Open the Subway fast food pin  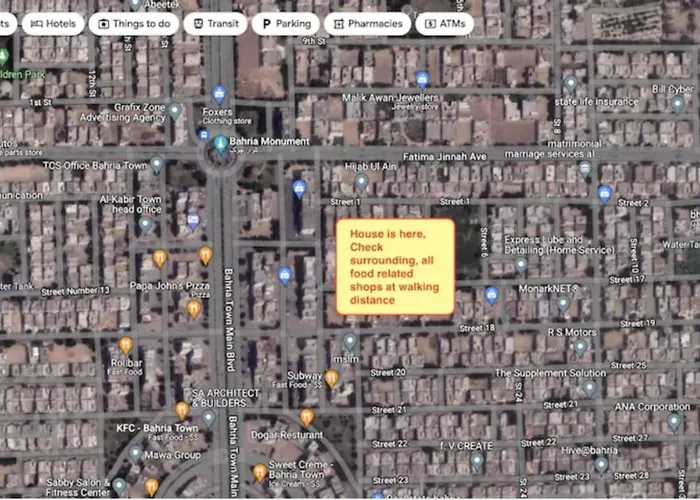point(331,378)
